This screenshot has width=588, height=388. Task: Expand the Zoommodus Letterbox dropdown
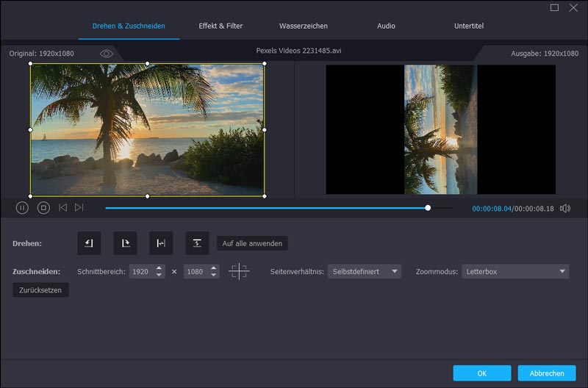click(x=515, y=272)
